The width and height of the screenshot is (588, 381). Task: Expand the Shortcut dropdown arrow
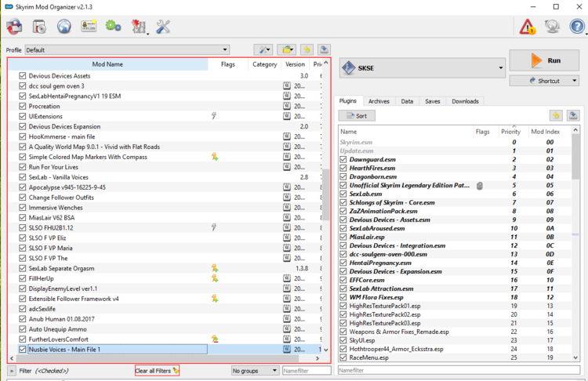click(575, 81)
